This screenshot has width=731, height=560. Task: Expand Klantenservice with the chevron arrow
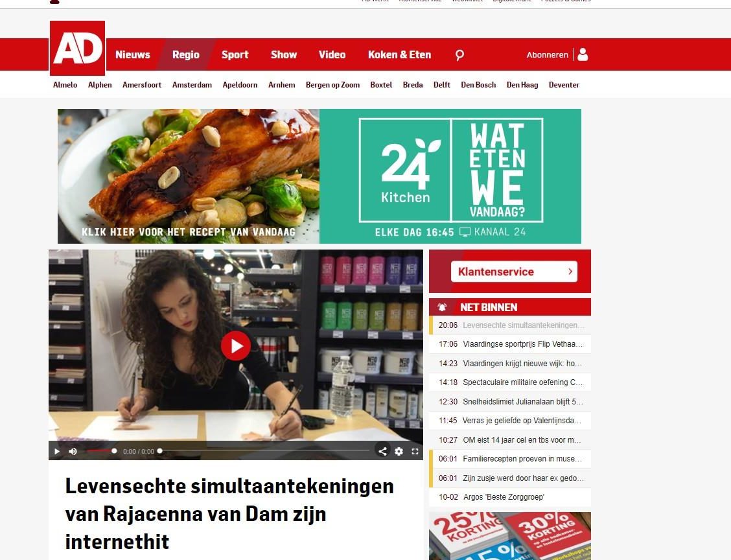click(x=570, y=272)
